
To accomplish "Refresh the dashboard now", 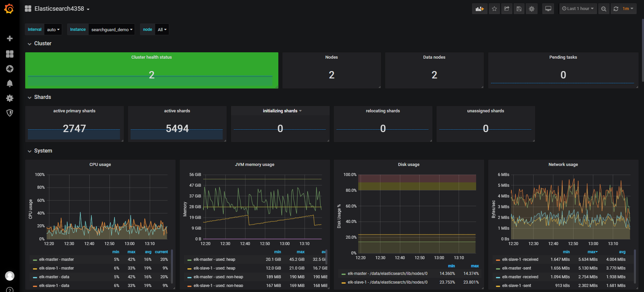I will 616,9.
